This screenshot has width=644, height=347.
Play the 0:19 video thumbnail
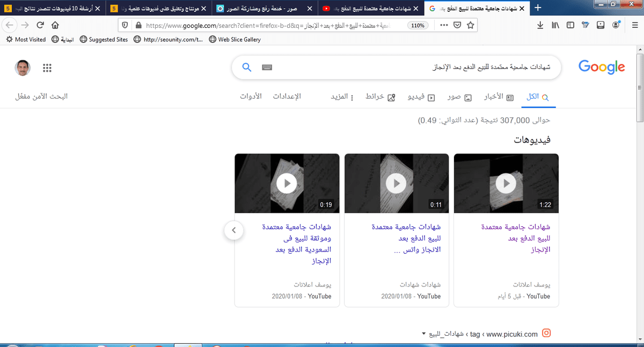click(287, 183)
